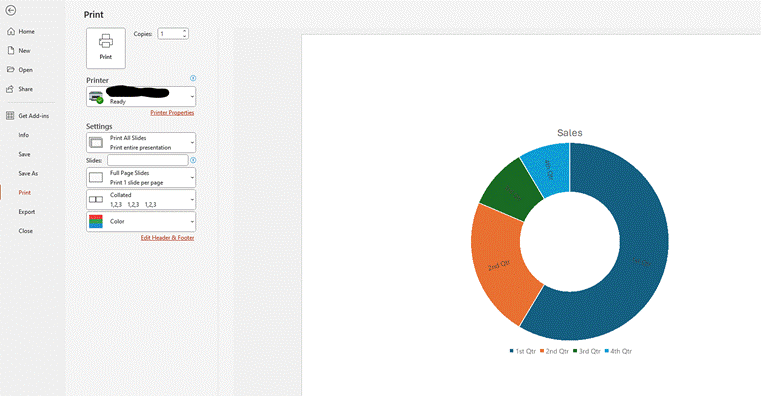The image size is (761, 396).
Task: Select Export in the sidebar menu
Action: click(27, 212)
